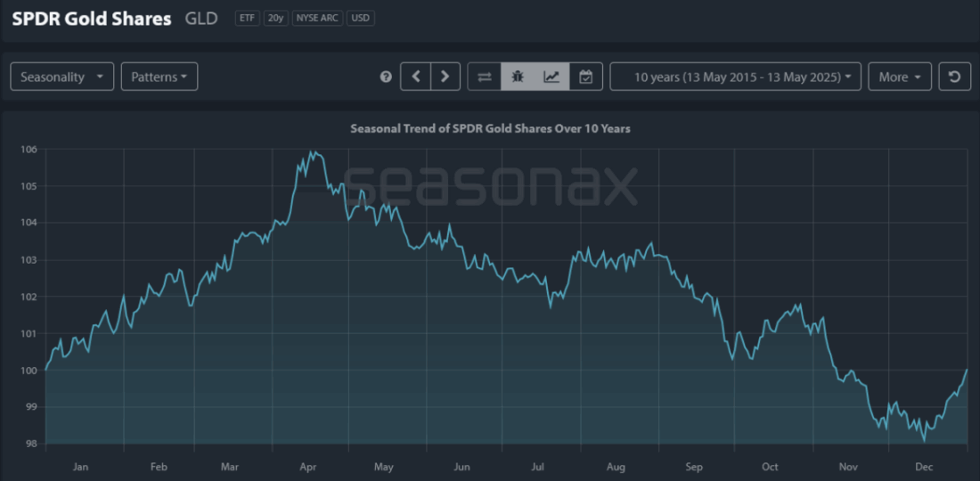This screenshot has height=481, width=980.
Task: Go to previous pattern arrow
Action: [x=416, y=77]
